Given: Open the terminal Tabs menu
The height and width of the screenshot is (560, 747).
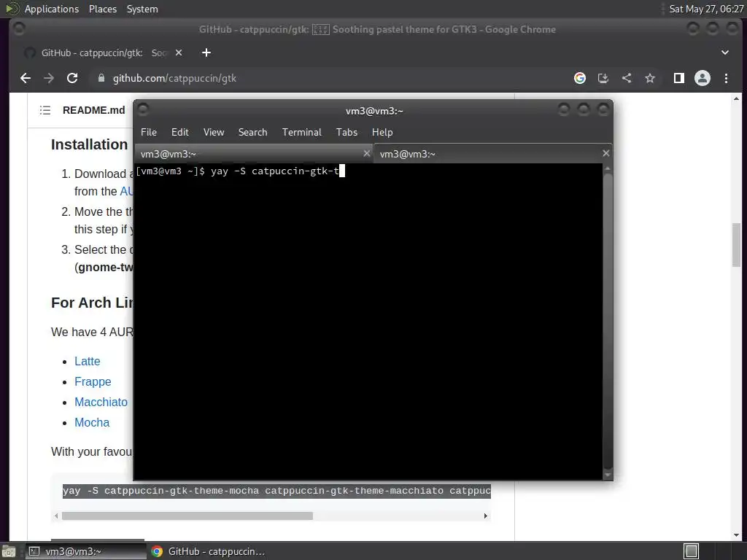Looking at the screenshot, I should (347, 132).
